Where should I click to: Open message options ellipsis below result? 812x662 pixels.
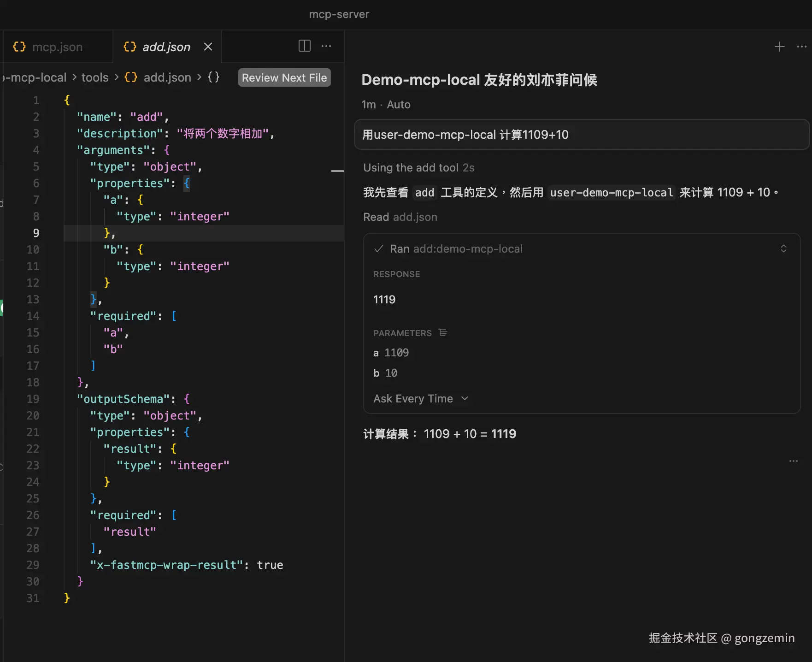click(793, 461)
